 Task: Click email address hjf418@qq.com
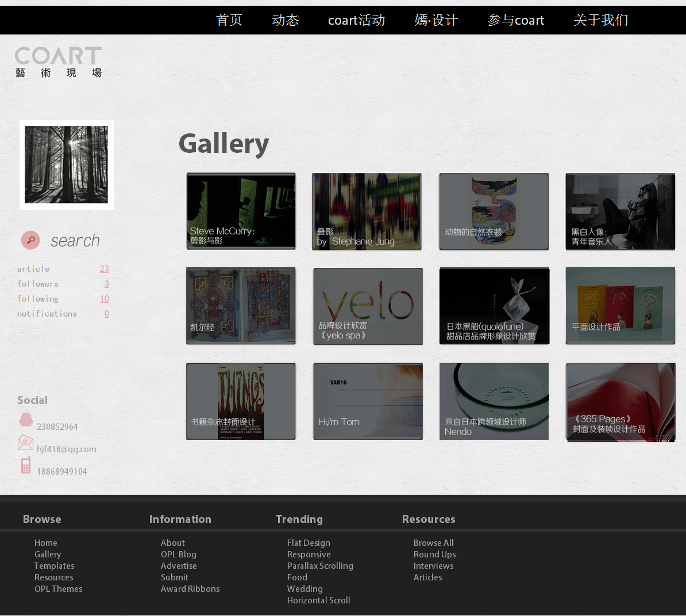coord(67,449)
